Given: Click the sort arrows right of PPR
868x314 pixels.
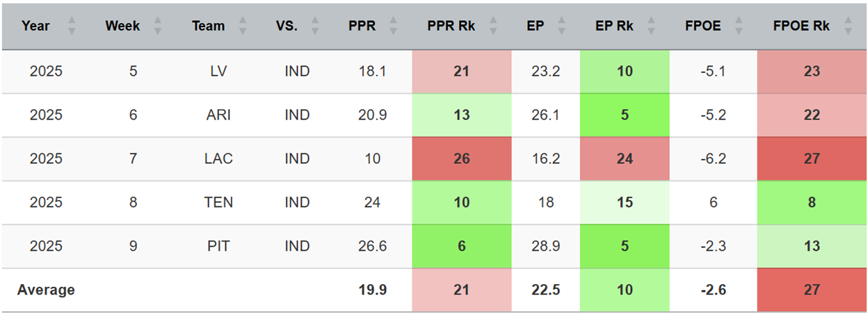Looking at the screenshot, I should [x=394, y=26].
